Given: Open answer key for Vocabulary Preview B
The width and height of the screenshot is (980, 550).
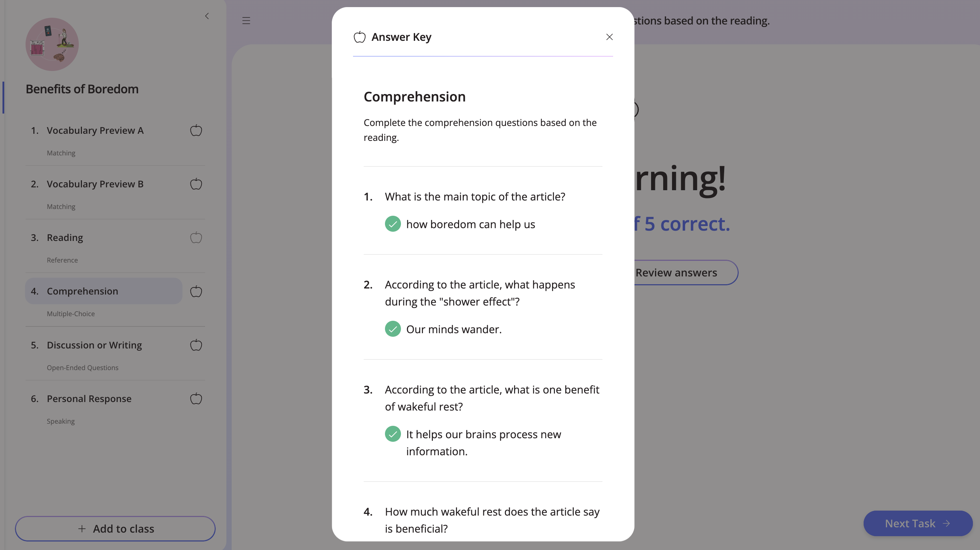Looking at the screenshot, I should pyautogui.click(x=196, y=184).
